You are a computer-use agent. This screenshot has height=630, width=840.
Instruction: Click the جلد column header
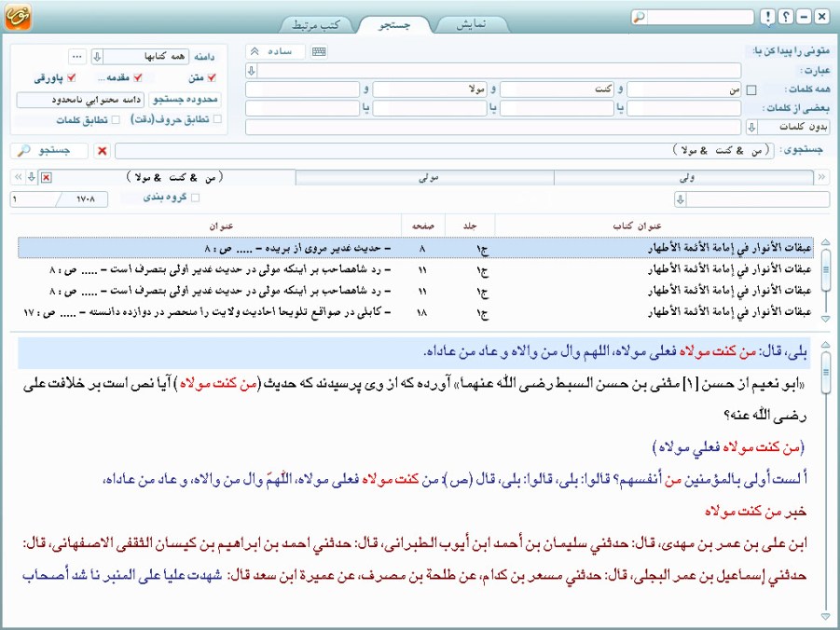tap(470, 226)
